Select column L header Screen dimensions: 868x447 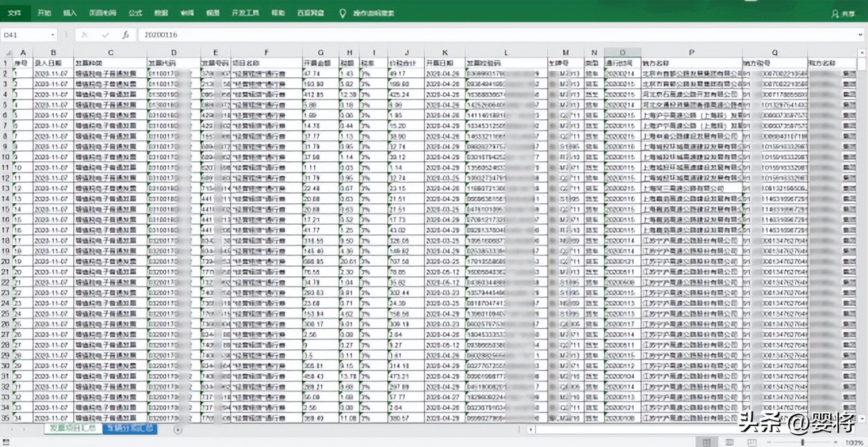point(506,53)
